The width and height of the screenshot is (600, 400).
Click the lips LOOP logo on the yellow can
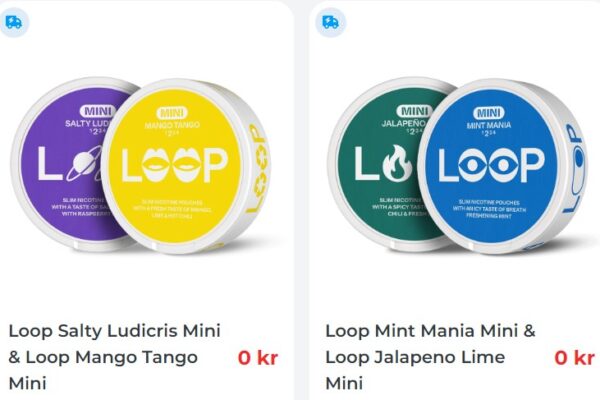click(x=174, y=165)
